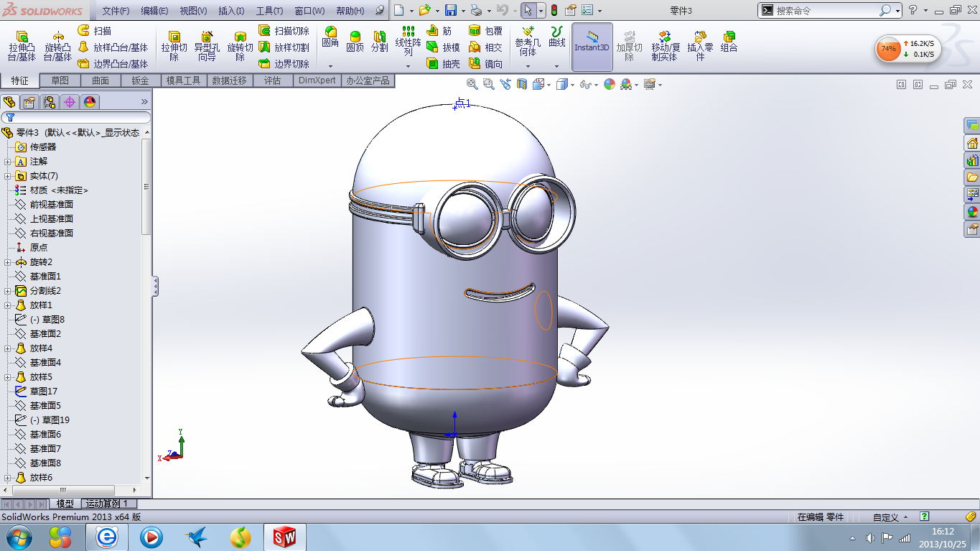The width and height of the screenshot is (980, 551).
Task: Toggle the select arrow cursor tool
Action: click(x=528, y=10)
